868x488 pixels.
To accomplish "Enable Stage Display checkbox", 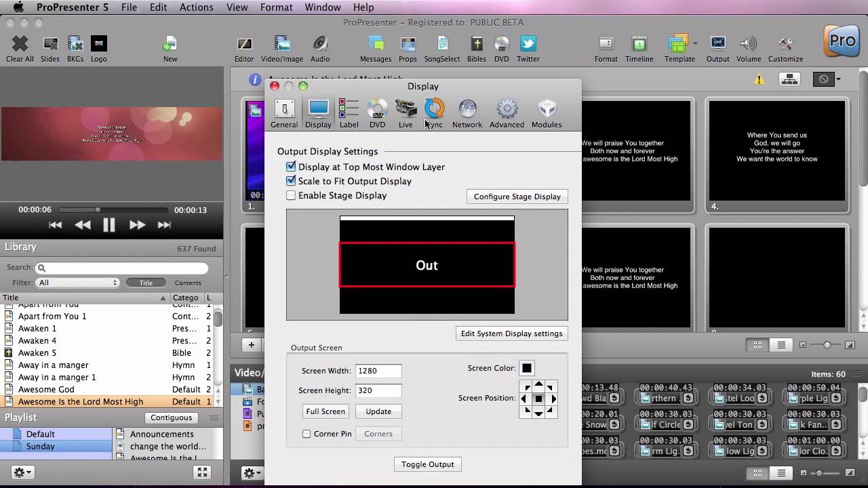I will [291, 195].
